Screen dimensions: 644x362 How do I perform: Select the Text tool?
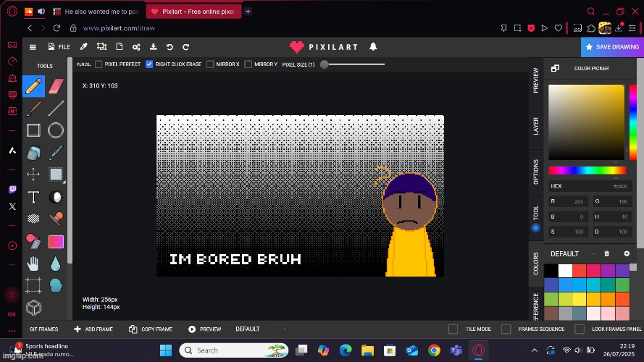[33, 197]
